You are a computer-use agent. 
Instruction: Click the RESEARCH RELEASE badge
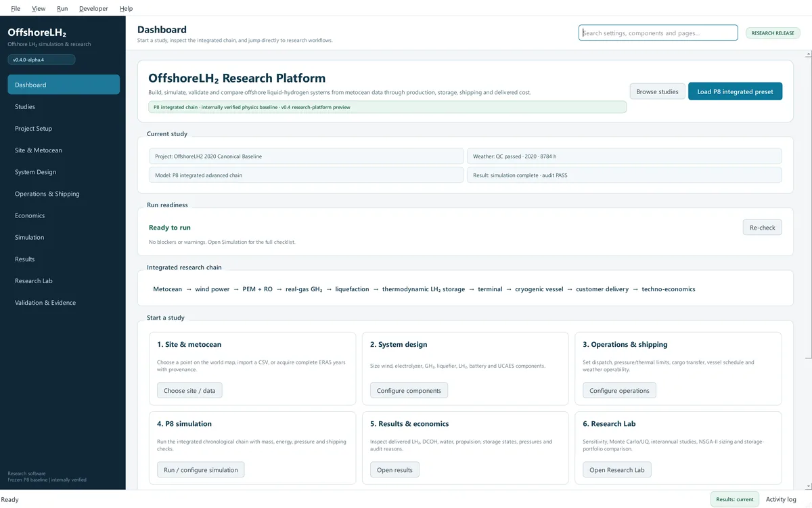[x=773, y=33]
